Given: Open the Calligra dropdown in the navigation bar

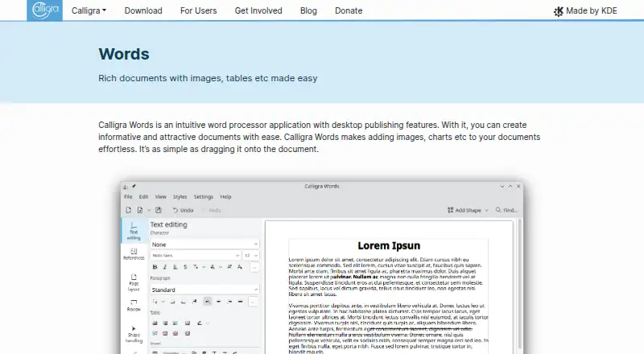Looking at the screenshot, I should pos(89,10).
